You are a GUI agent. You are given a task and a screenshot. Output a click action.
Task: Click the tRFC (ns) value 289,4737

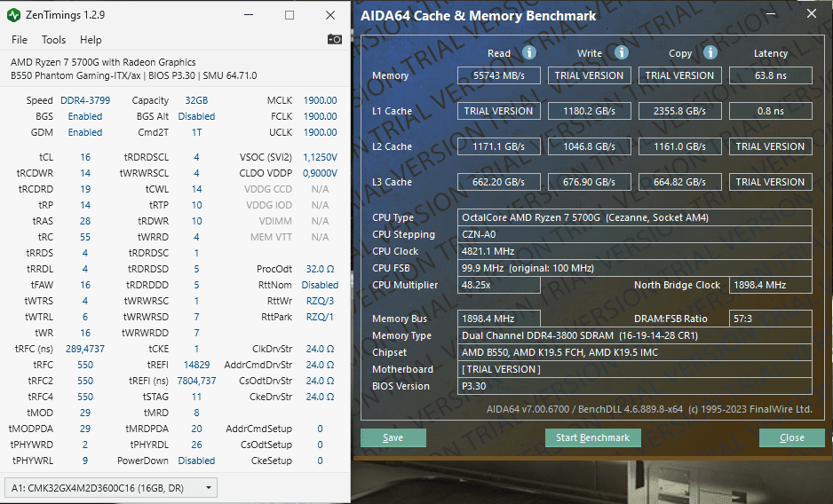coord(85,349)
